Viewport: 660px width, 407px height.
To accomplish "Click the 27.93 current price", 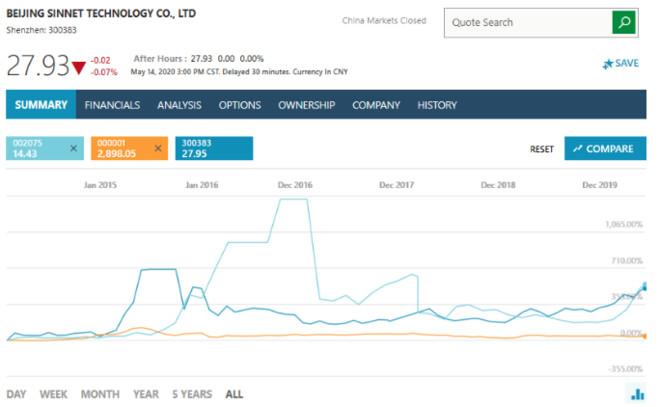I will (38, 66).
